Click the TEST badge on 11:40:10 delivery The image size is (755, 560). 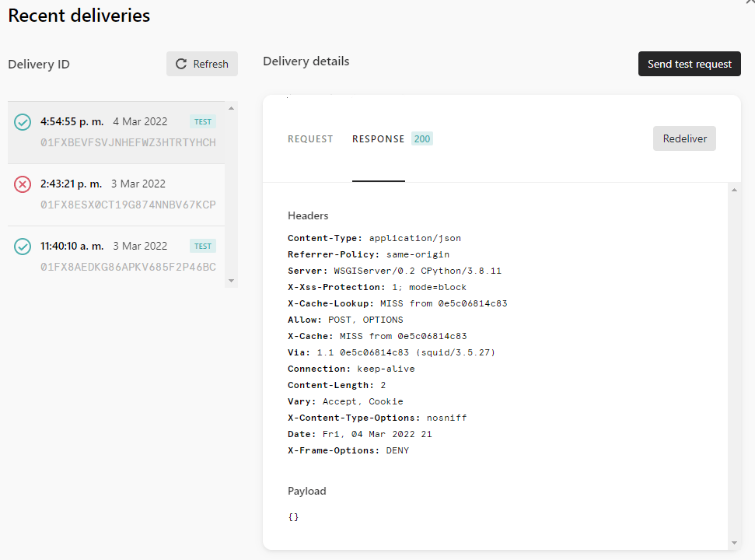point(203,247)
